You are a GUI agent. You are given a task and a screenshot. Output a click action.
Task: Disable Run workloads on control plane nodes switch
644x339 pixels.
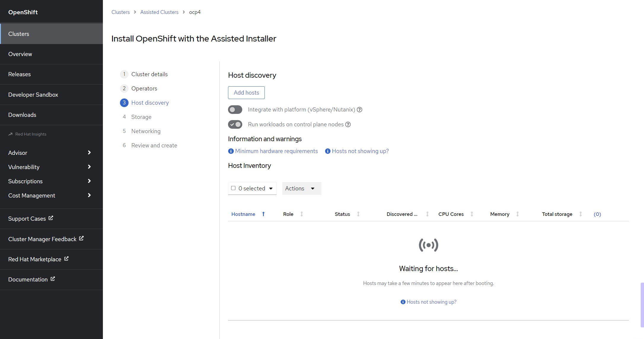(x=235, y=125)
